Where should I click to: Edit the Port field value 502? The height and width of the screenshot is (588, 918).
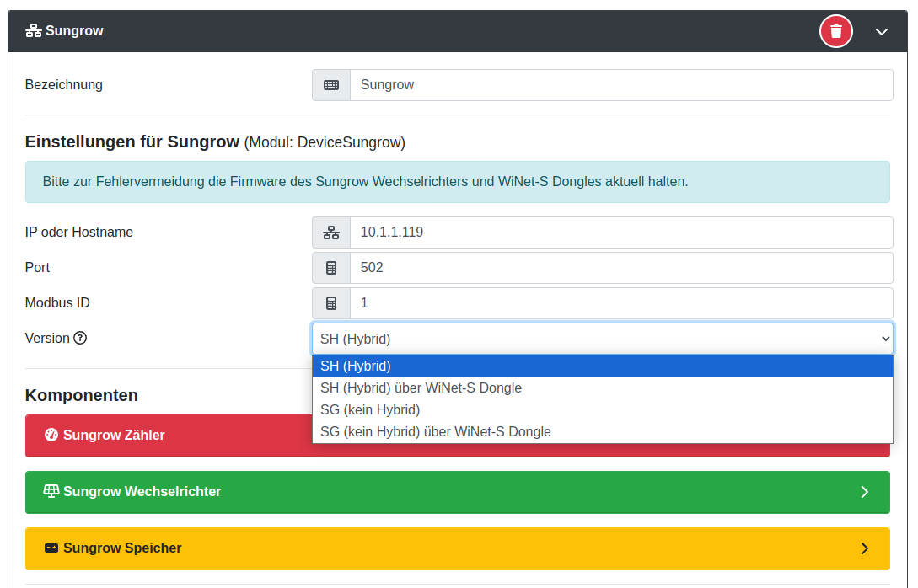(x=621, y=267)
